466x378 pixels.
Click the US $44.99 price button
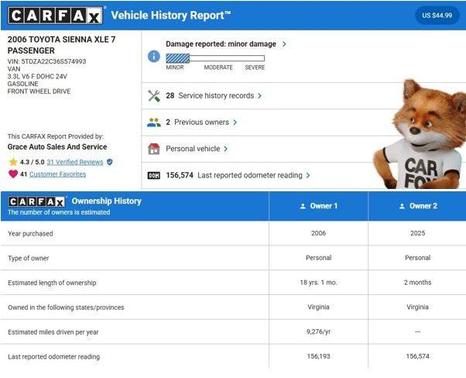pos(437,15)
